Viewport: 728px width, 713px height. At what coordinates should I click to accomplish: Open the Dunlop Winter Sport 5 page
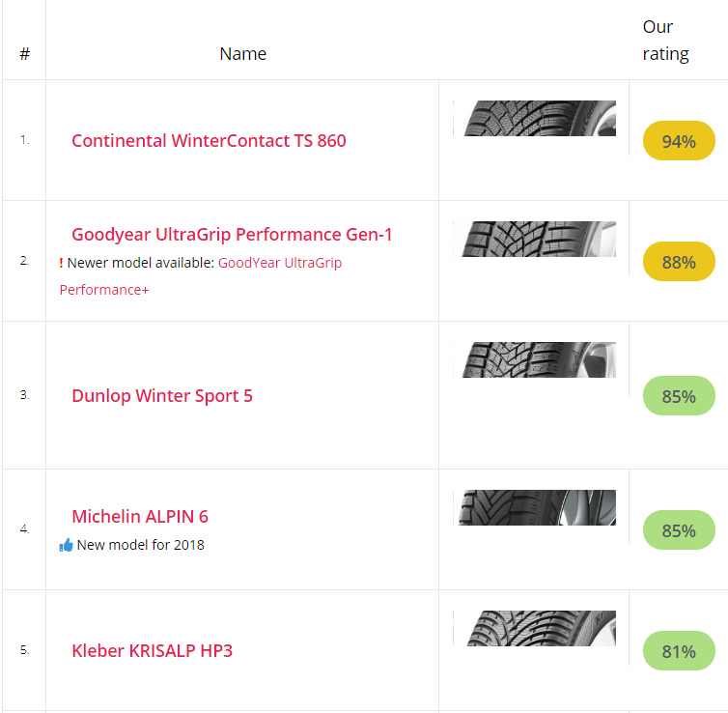pos(162,396)
